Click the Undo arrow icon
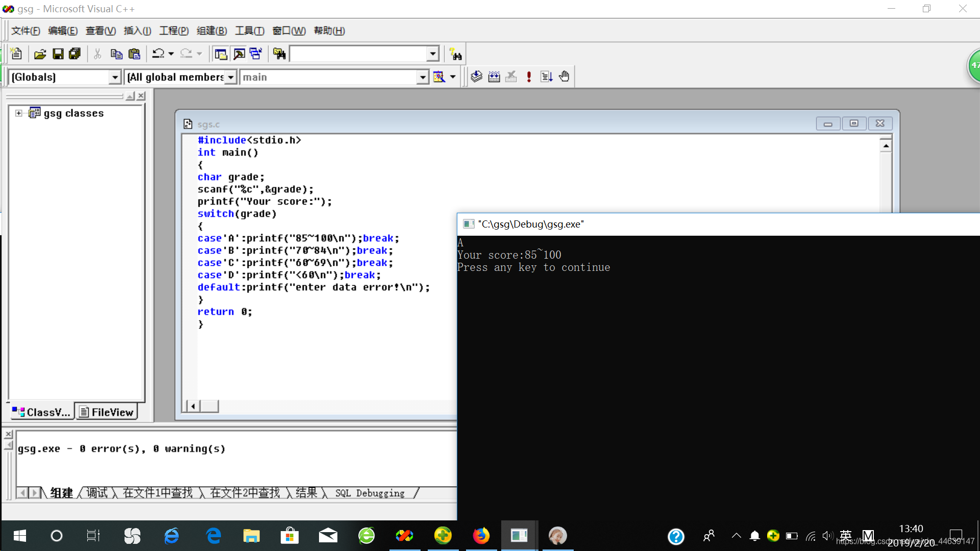This screenshot has height=551, width=980. click(x=158, y=54)
